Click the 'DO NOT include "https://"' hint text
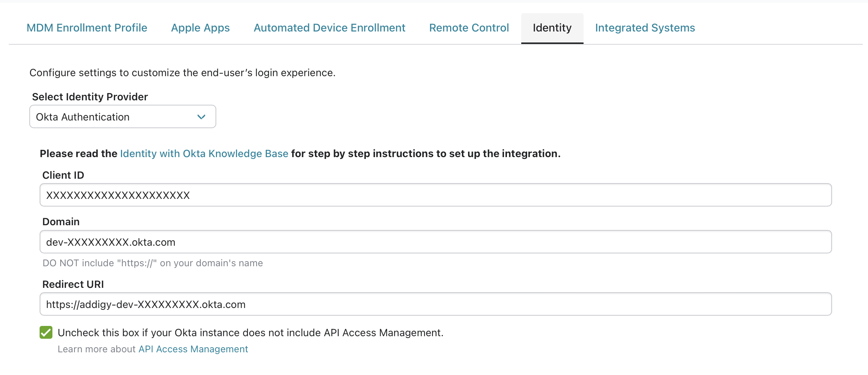Screen dimensions: 868x375 pos(153,263)
